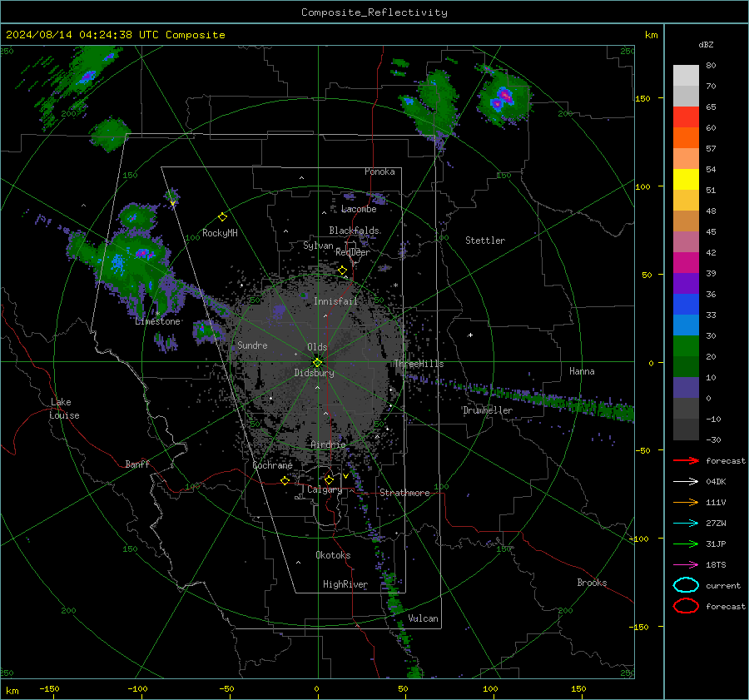This screenshot has width=749, height=700.
Task: Click the 2024/08/14 04:24:38 UTC timestamp
Action: tap(82, 35)
